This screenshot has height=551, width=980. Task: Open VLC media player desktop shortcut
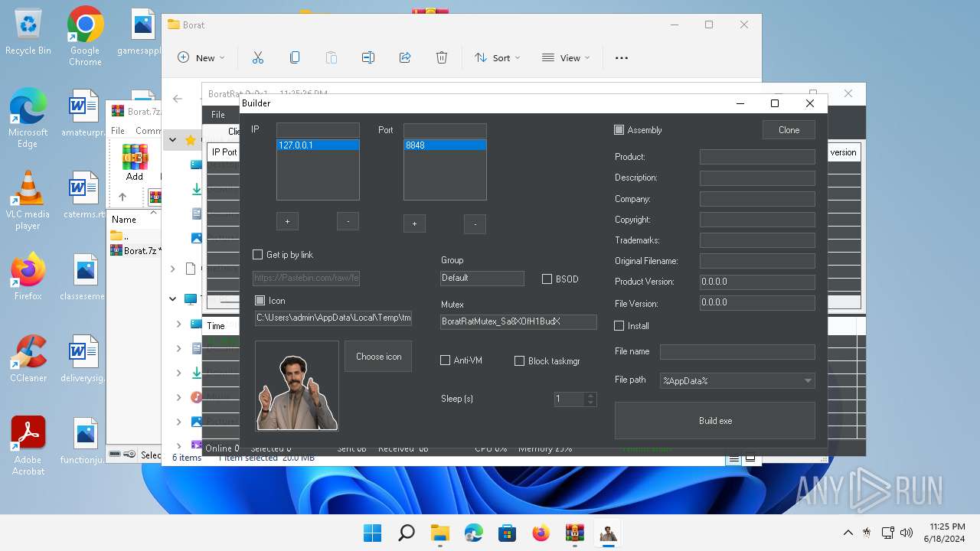pos(28,201)
